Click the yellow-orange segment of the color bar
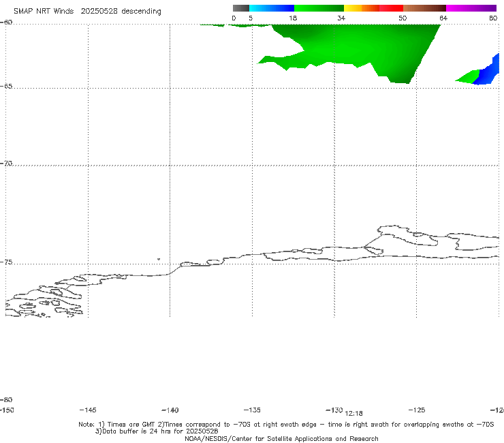Screen dimensions: 504x443 (x=362, y=8)
